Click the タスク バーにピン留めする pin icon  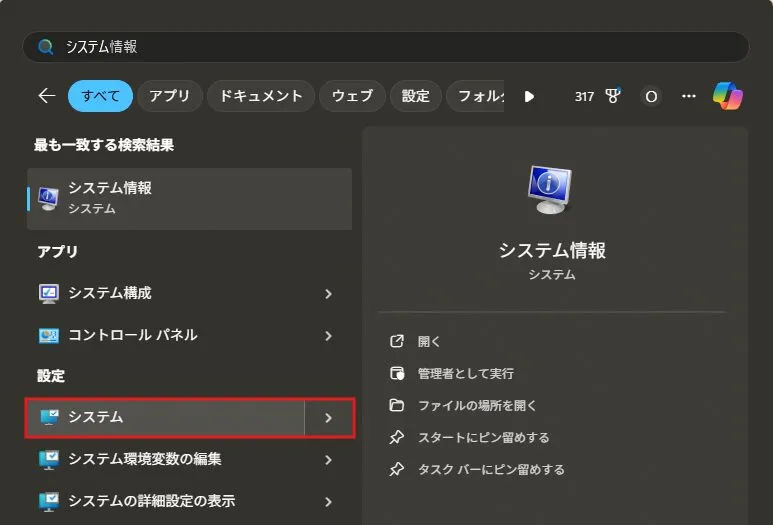(x=397, y=469)
